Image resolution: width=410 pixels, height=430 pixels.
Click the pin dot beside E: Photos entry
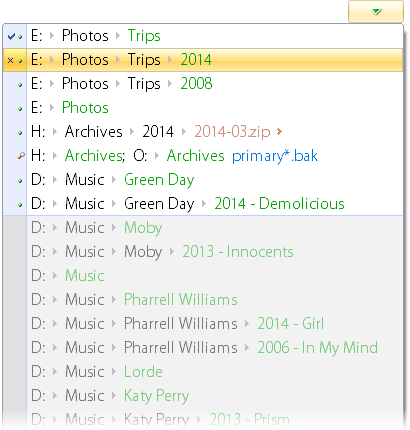click(20, 109)
